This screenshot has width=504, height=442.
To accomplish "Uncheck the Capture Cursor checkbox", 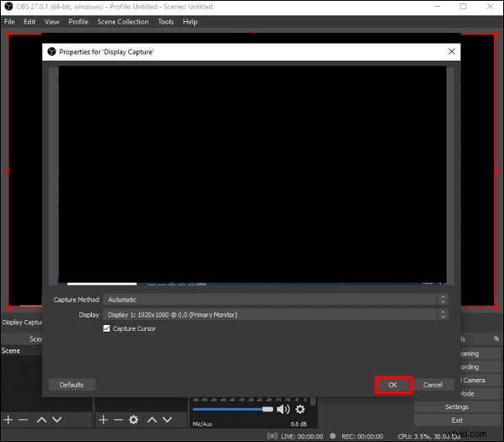I will (x=106, y=328).
